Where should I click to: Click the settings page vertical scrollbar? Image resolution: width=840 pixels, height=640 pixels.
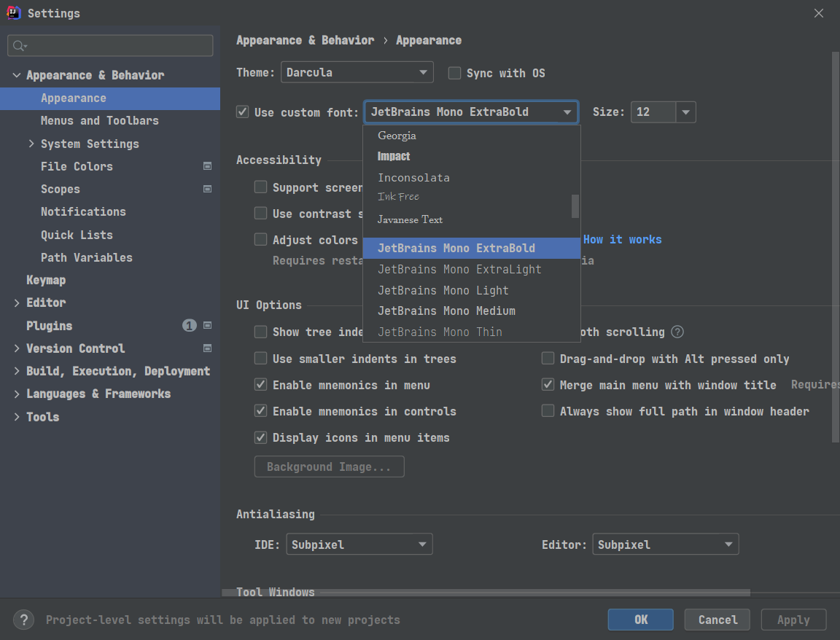pyautogui.click(x=835, y=247)
